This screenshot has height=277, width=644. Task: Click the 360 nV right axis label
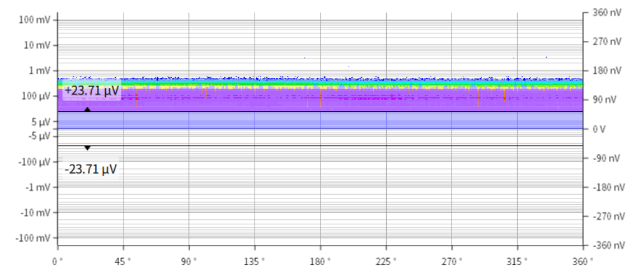coord(606,13)
